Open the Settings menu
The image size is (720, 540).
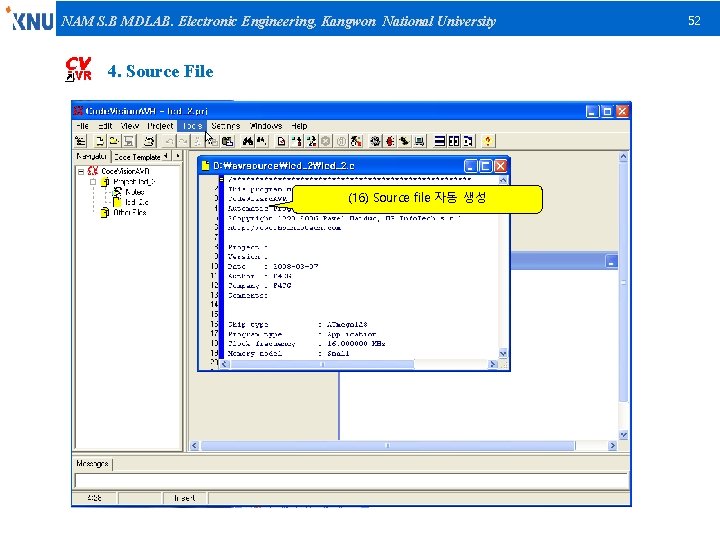pos(225,126)
